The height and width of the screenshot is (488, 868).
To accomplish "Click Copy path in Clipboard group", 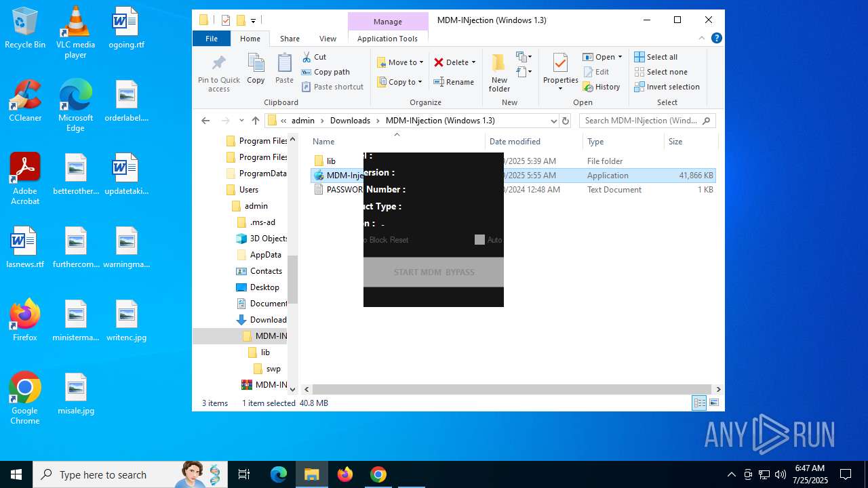I will coord(325,72).
